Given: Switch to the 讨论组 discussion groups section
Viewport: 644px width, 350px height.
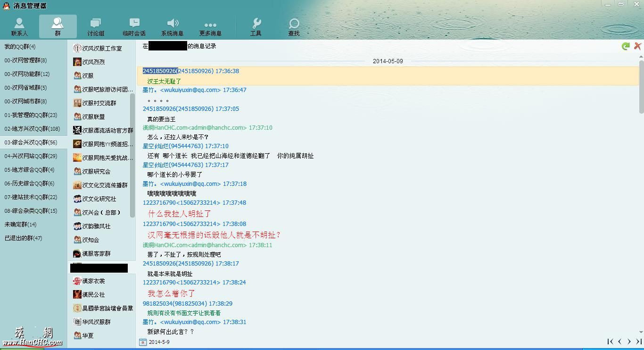Looking at the screenshot, I should click(x=96, y=27).
